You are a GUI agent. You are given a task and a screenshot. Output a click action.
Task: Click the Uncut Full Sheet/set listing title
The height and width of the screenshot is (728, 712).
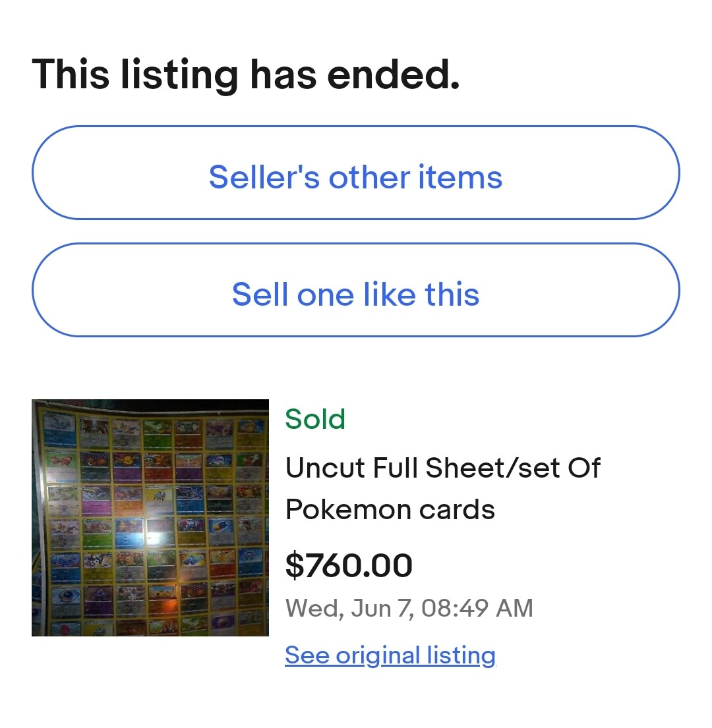442,488
